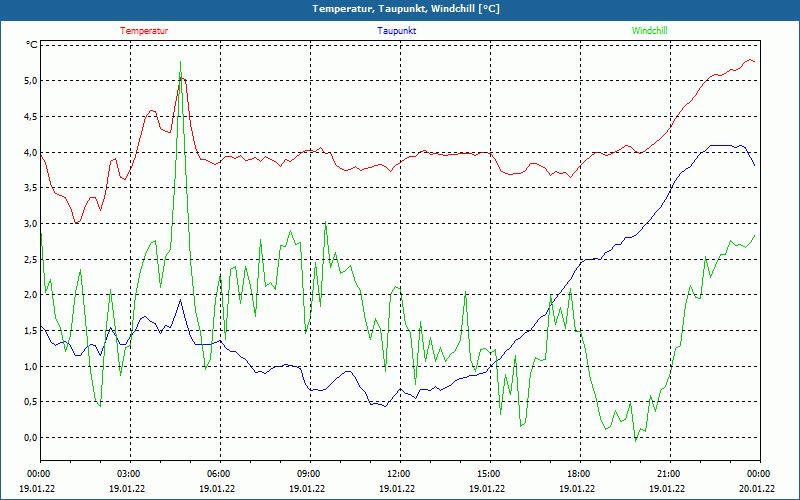Viewport: 800px width, 500px height.
Task: Click the 0,0 y-axis value
Action: 31,437
